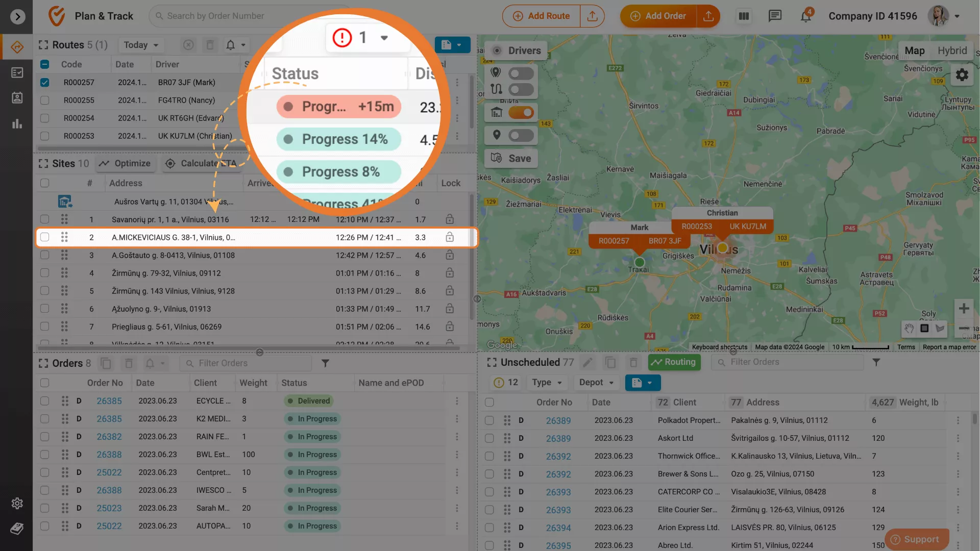Toggle the depot display switch on map
Viewport: 980px width, 551px height.
click(x=521, y=113)
